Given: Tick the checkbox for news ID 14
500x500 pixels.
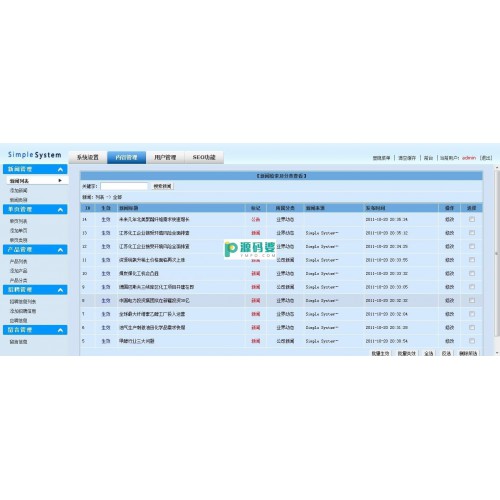Looking at the screenshot, I should coord(472,219).
